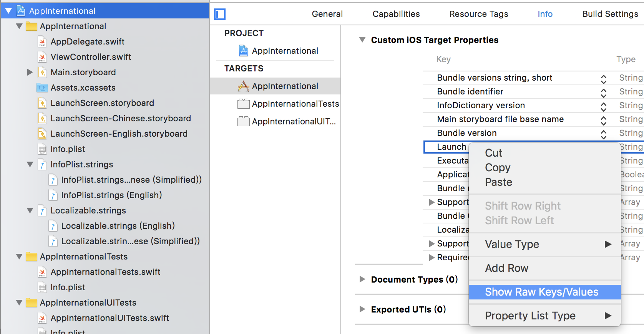The height and width of the screenshot is (334, 644).
Task: Click the Key column header
Action: (443, 60)
